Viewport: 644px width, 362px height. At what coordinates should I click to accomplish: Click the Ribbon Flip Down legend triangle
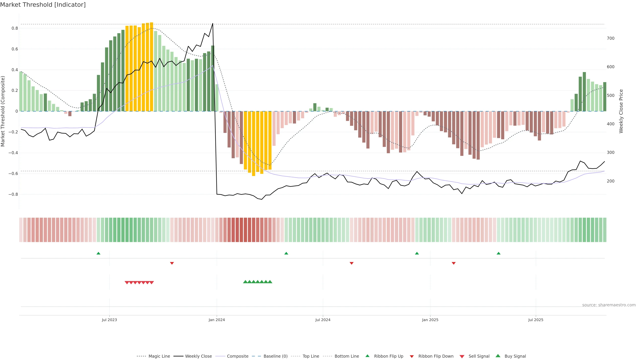[x=412, y=356]
